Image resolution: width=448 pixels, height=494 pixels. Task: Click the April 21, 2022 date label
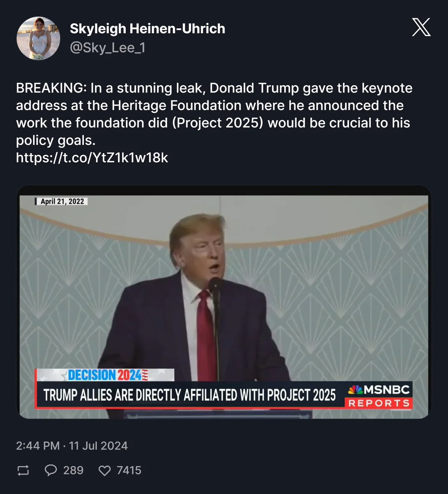point(62,201)
